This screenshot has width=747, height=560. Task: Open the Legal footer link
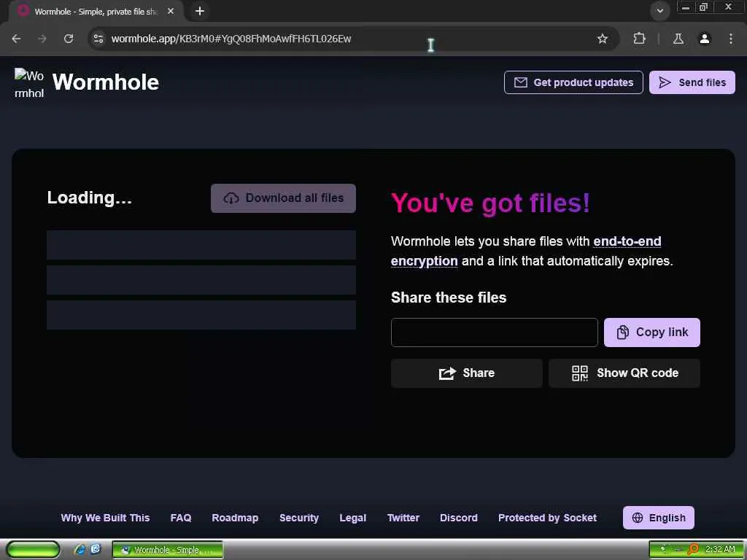[352, 518]
